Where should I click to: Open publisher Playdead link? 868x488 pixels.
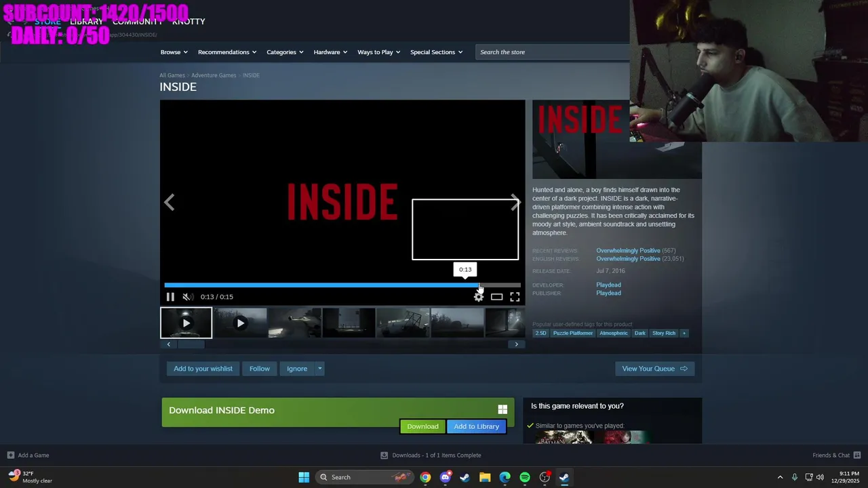point(608,293)
